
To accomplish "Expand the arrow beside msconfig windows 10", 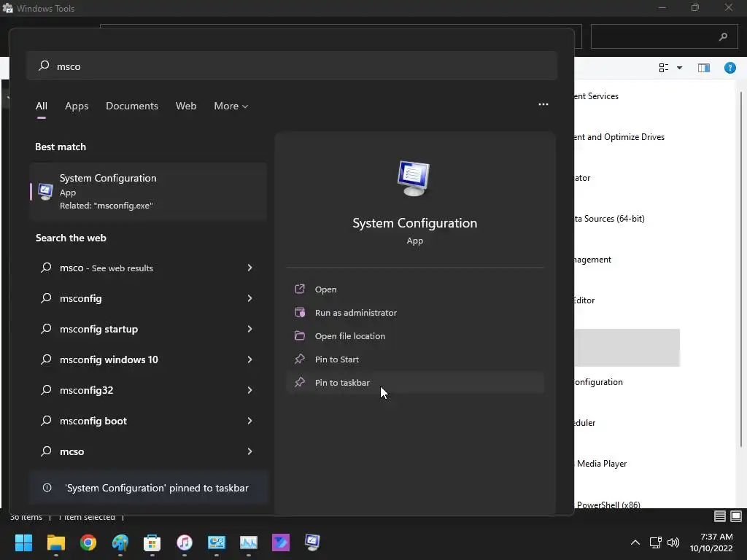I will 249,359.
